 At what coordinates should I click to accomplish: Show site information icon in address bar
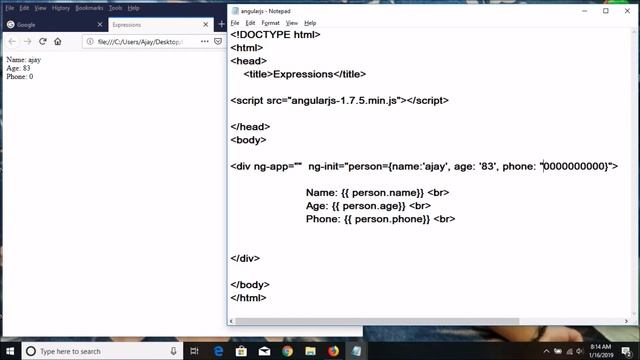90,42
